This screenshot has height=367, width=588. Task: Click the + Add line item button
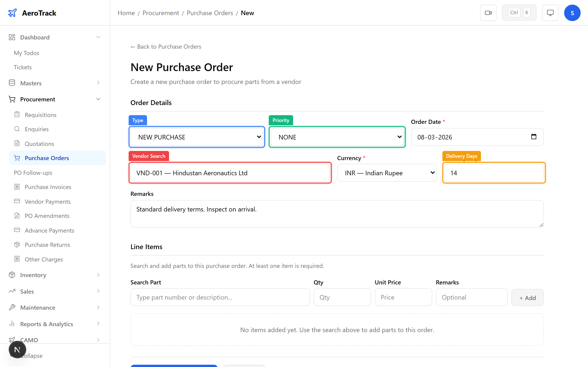[x=527, y=297]
